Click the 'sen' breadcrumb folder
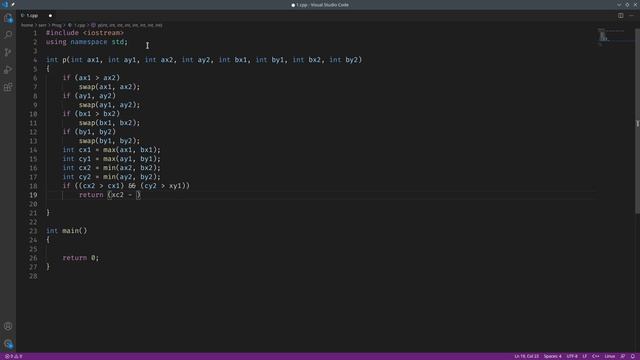This screenshot has height=360, width=640. (42, 25)
